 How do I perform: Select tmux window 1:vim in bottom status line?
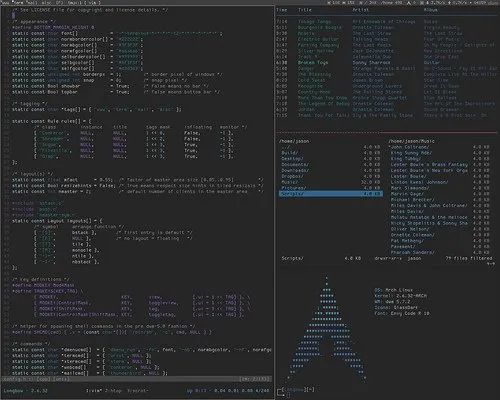(94, 390)
